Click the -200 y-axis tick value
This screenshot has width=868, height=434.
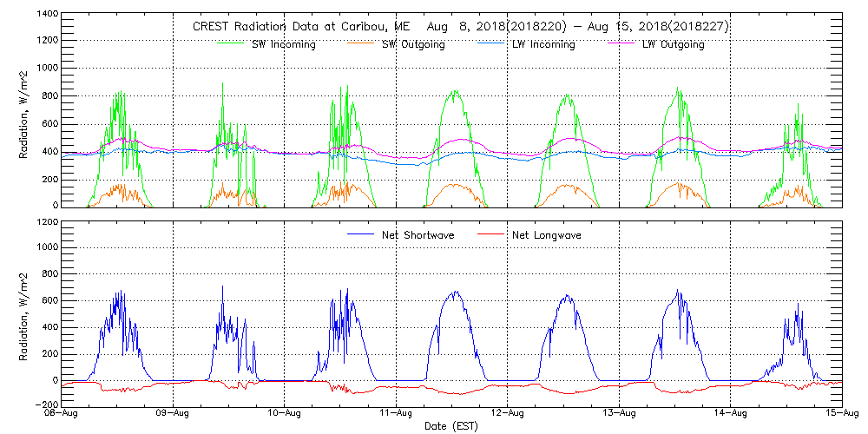pyautogui.click(x=43, y=404)
